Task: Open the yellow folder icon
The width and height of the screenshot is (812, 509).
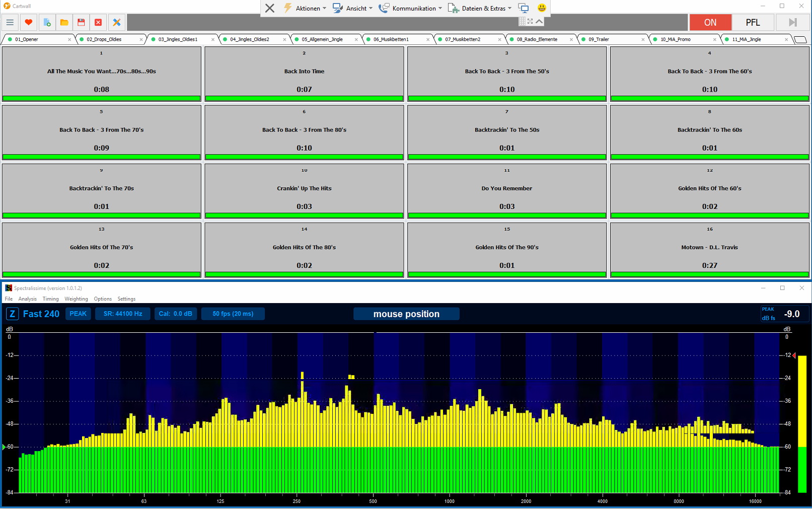Action: click(x=64, y=22)
